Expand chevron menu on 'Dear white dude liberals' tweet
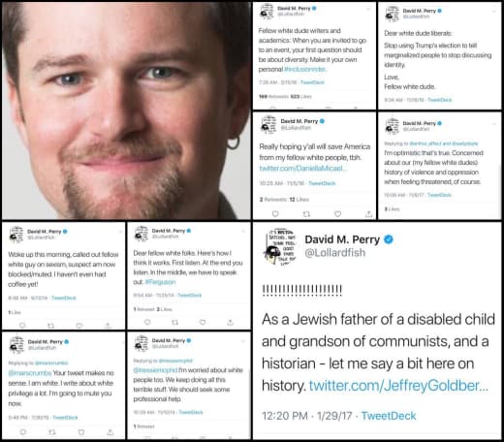Viewport: 504px width, 442px height. pos(493,12)
